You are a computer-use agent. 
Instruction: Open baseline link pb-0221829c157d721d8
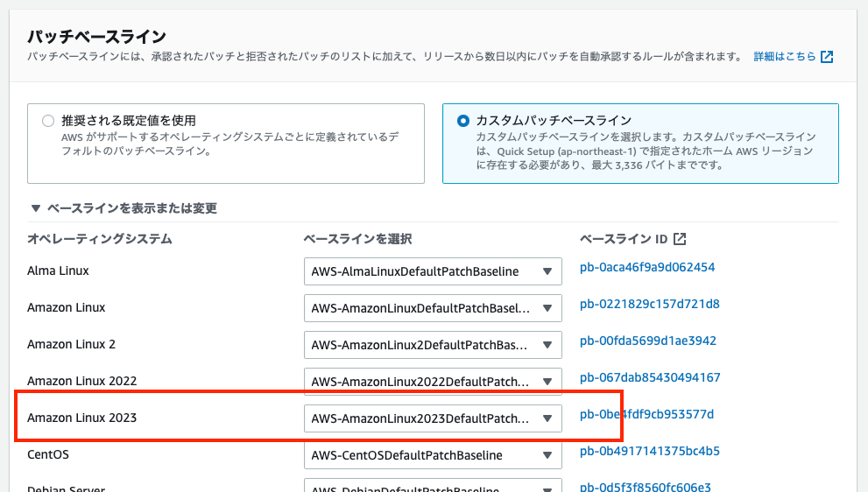point(649,304)
